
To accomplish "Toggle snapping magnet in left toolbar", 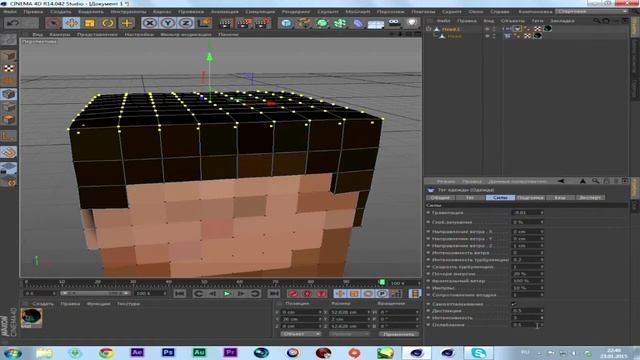I will pos(9,152).
